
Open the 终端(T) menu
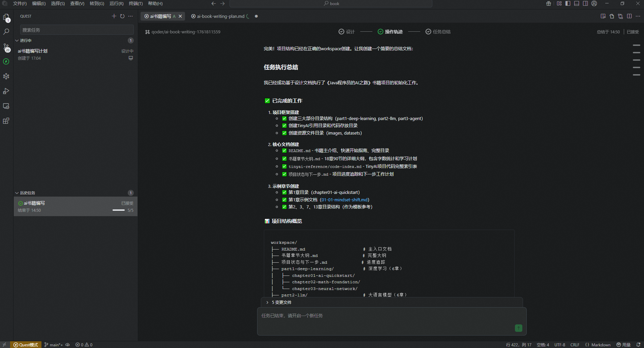coord(136,3)
